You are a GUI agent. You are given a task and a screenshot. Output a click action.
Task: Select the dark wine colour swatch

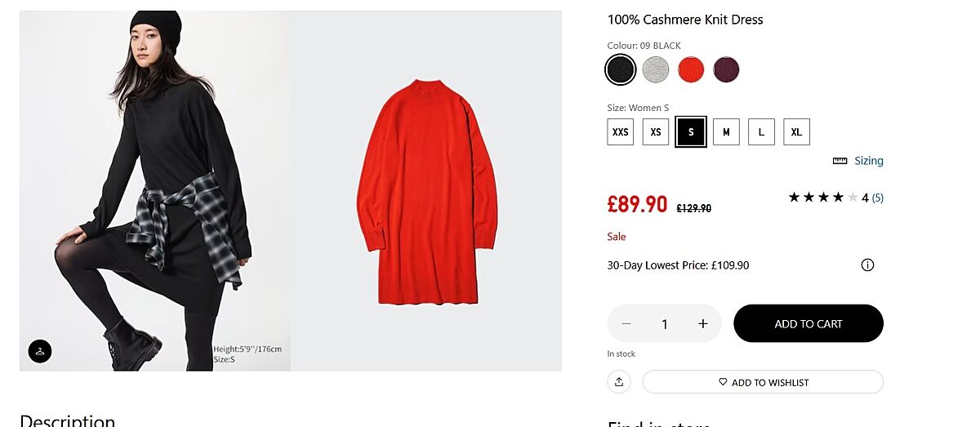(726, 70)
